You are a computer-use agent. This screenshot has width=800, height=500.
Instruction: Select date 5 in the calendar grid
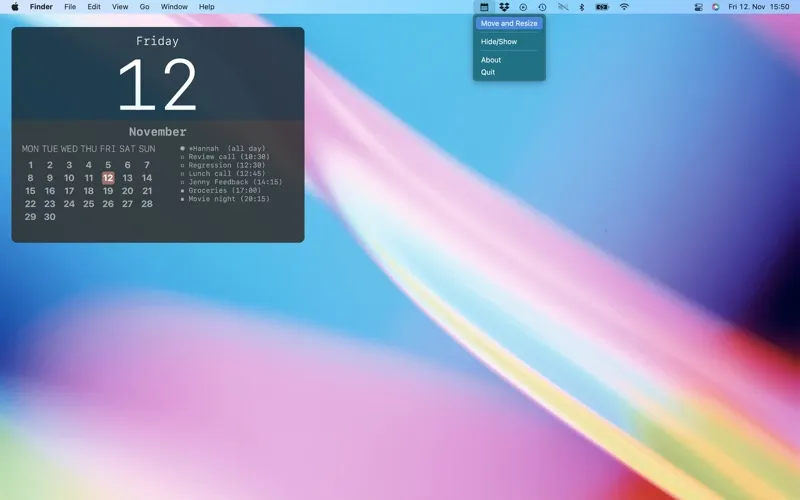(x=108, y=165)
